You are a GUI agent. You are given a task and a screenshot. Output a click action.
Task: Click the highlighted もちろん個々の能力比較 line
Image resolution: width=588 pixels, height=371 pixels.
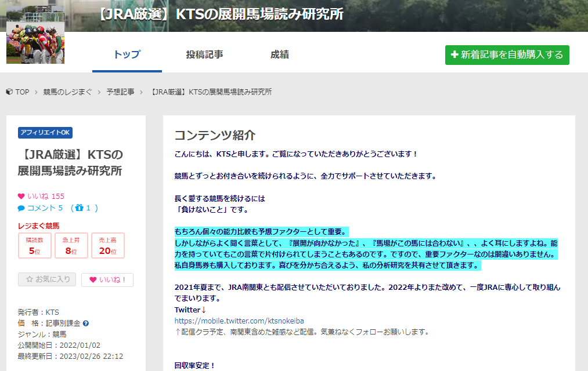(262, 232)
